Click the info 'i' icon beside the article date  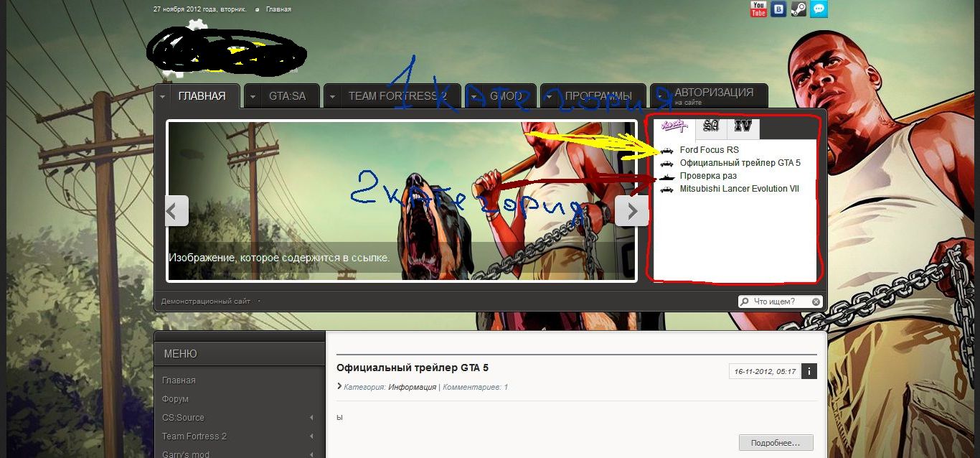pyautogui.click(x=809, y=371)
